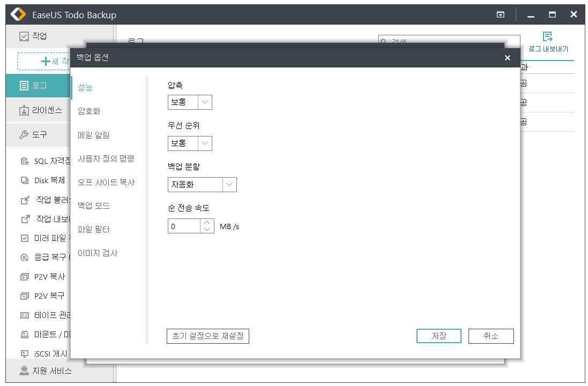
Task: Increase 순 전송 속도 with the up arrow
Action: 208,223
